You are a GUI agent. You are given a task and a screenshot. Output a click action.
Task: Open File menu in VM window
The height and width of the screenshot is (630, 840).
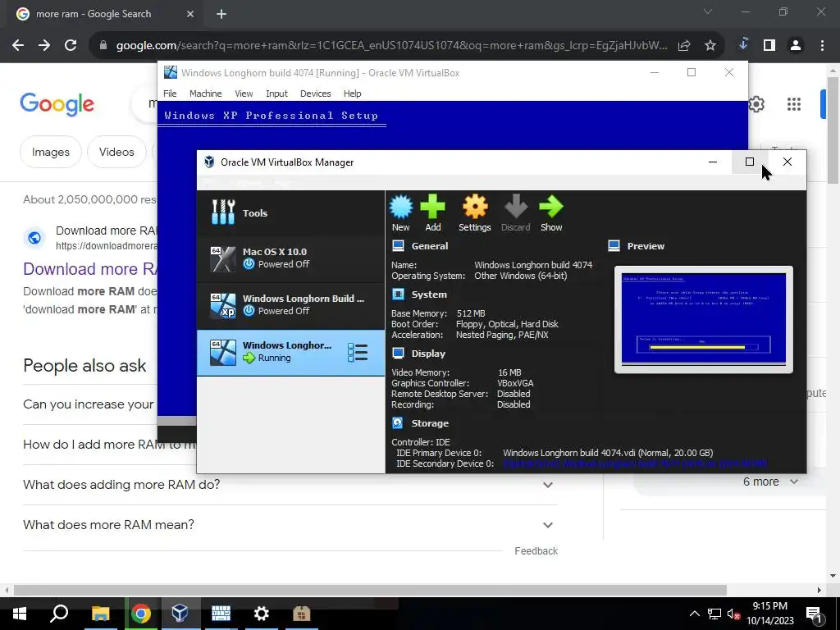(x=170, y=94)
